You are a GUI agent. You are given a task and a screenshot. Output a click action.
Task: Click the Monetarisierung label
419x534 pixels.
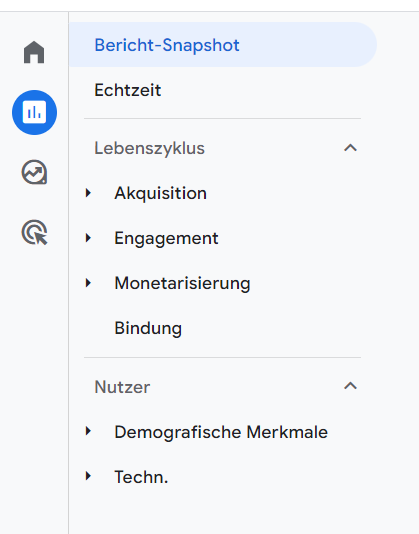point(182,283)
